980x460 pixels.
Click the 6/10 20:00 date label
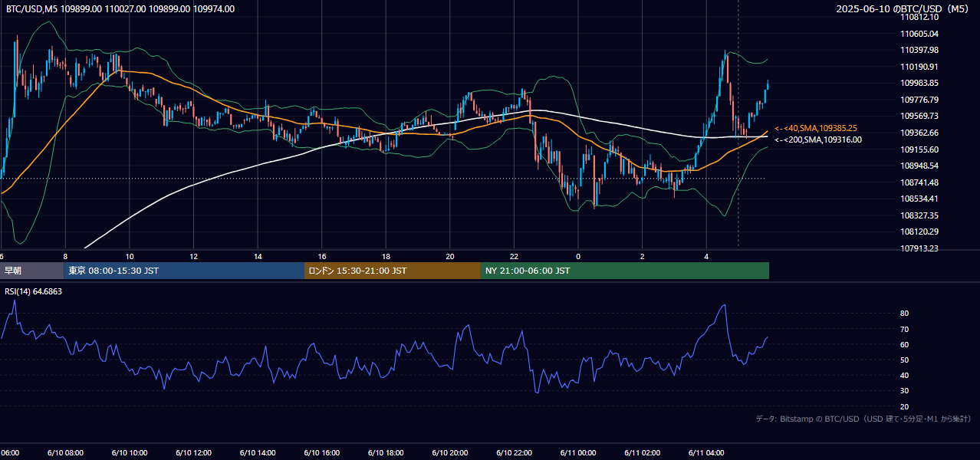[450, 452]
